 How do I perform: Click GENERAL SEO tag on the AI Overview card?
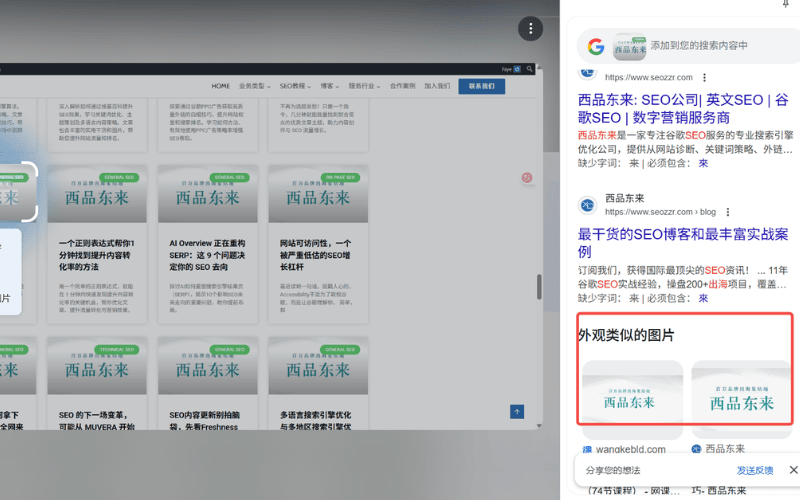229,178
